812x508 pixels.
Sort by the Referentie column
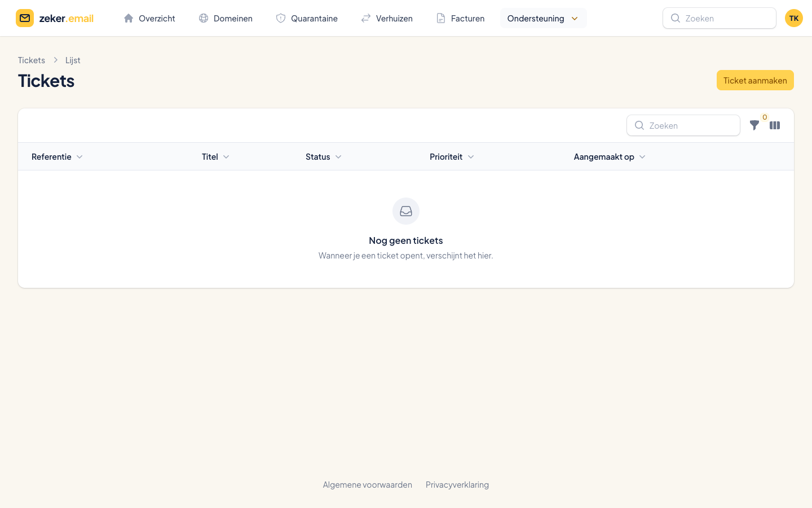click(x=57, y=157)
